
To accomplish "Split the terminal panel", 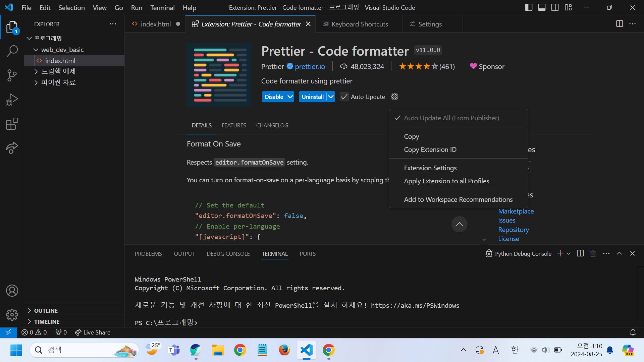I will point(580,253).
